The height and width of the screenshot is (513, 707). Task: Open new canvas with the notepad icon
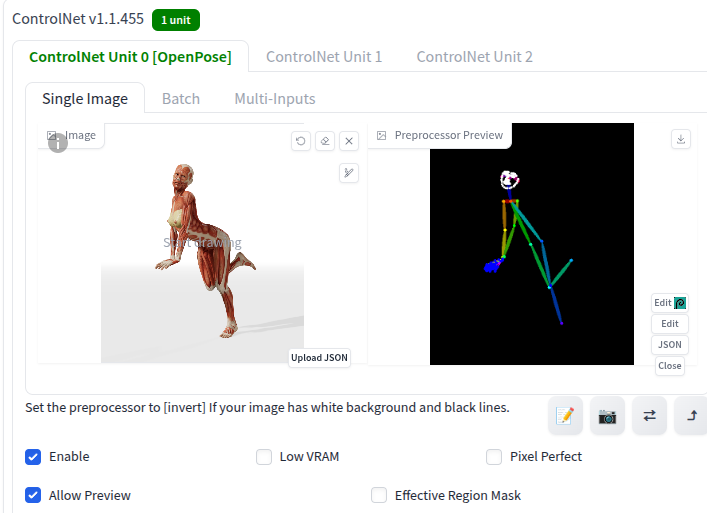click(565, 416)
